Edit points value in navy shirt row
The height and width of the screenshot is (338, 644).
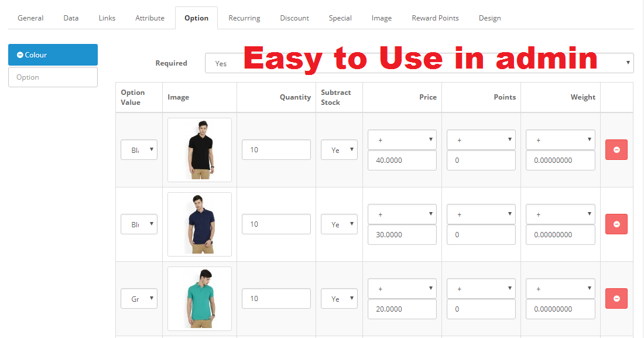point(481,235)
